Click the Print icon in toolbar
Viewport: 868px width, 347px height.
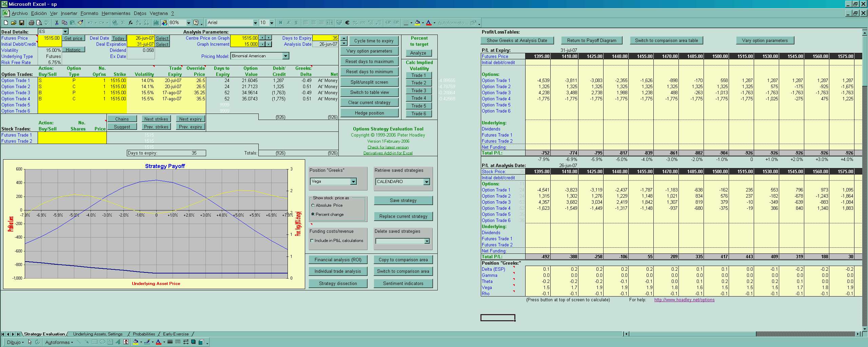[31, 23]
